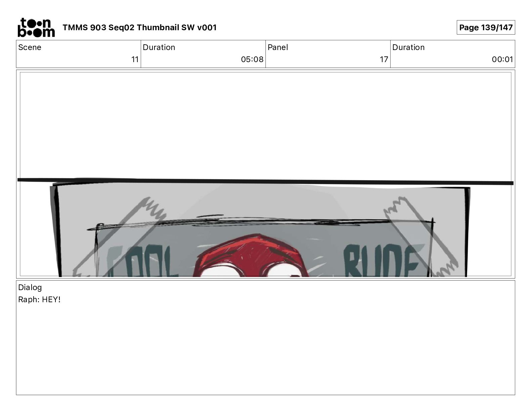Click the Duration label next to Scene
This screenshot has height=411, width=532.
tap(159, 47)
